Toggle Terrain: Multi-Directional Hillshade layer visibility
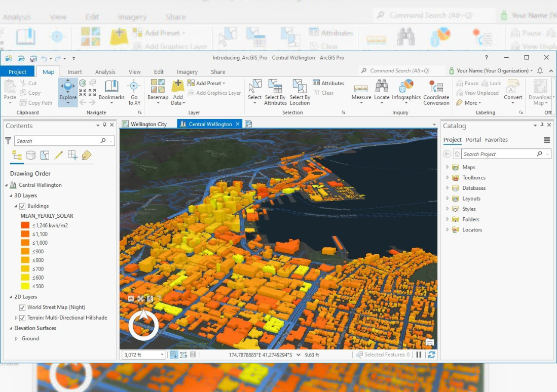 click(22, 318)
